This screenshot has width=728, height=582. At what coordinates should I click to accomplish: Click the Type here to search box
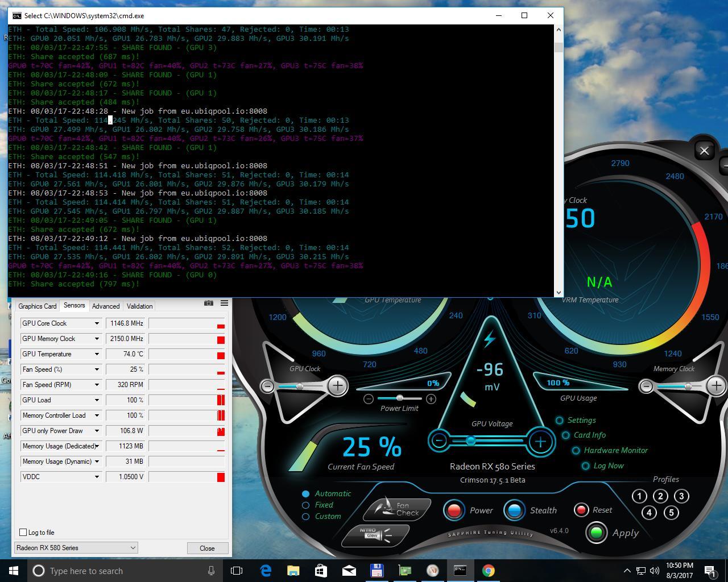(124, 571)
